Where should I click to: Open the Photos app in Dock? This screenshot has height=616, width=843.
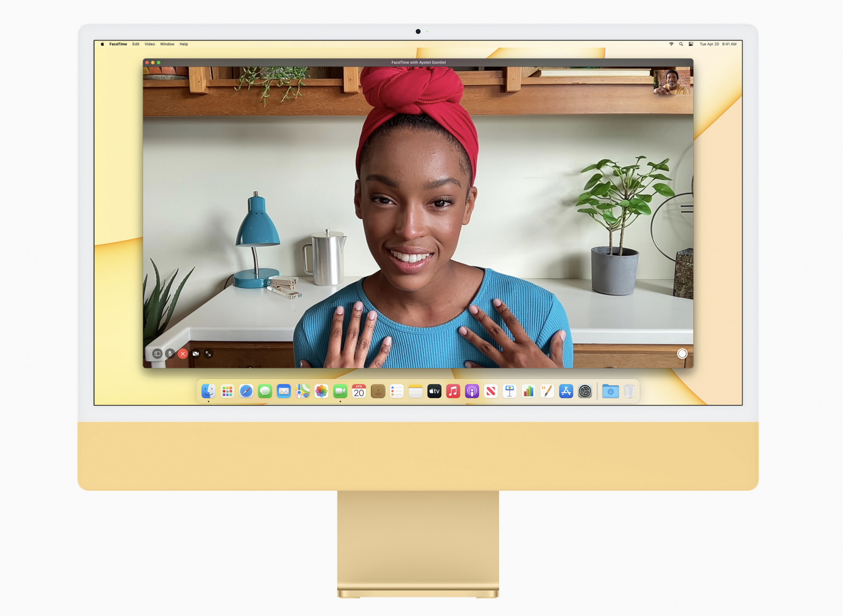coord(321,391)
